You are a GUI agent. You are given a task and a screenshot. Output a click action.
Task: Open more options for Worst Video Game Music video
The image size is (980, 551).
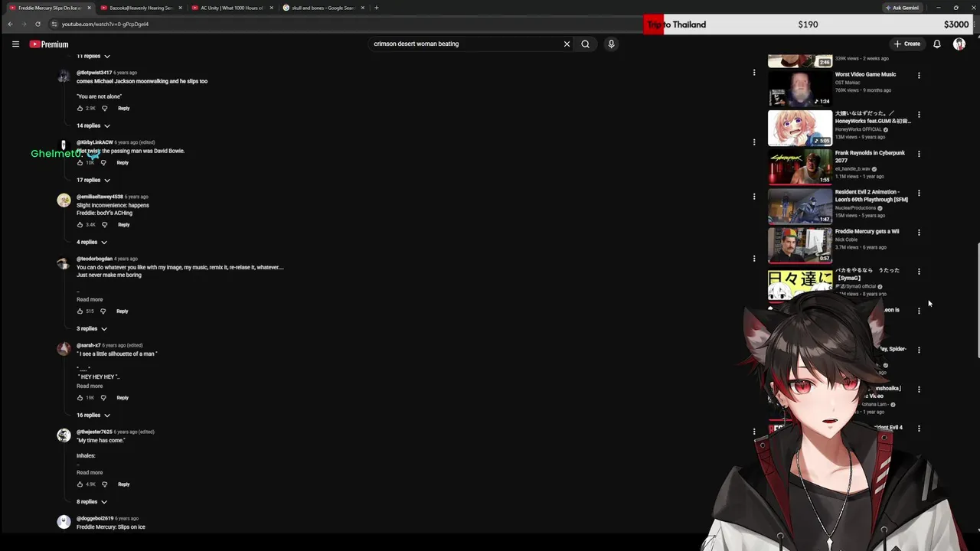(919, 75)
